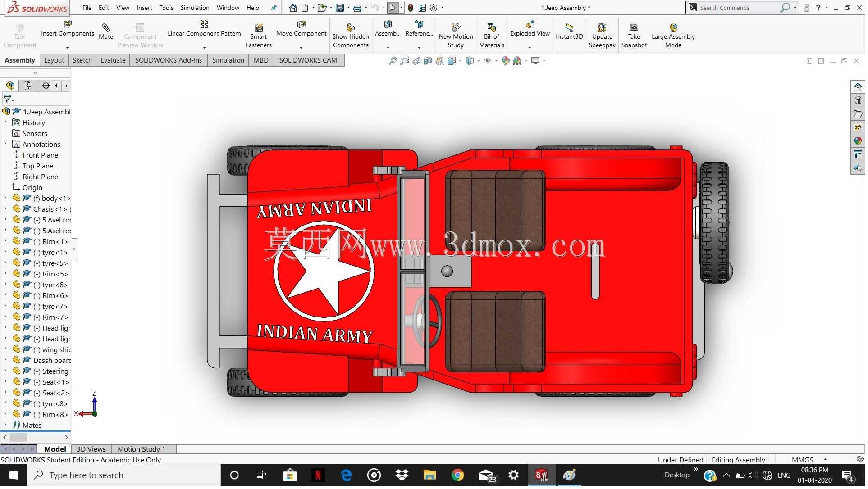
Task: Take Snapshot of the assembly
Action: [x=634, y=36]
